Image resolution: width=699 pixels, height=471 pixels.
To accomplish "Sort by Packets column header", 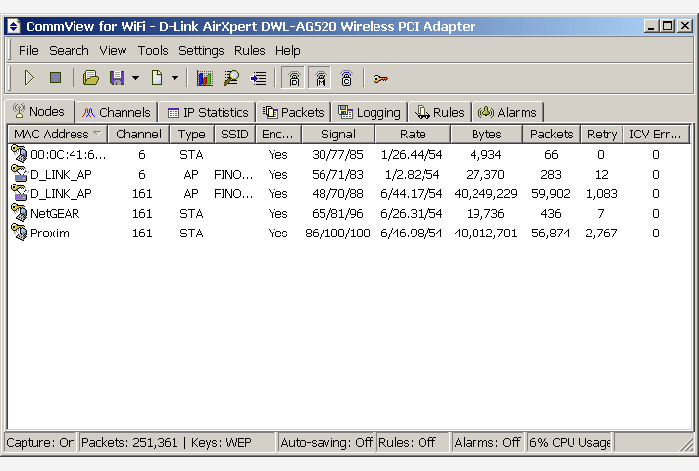I will [551, 134].
